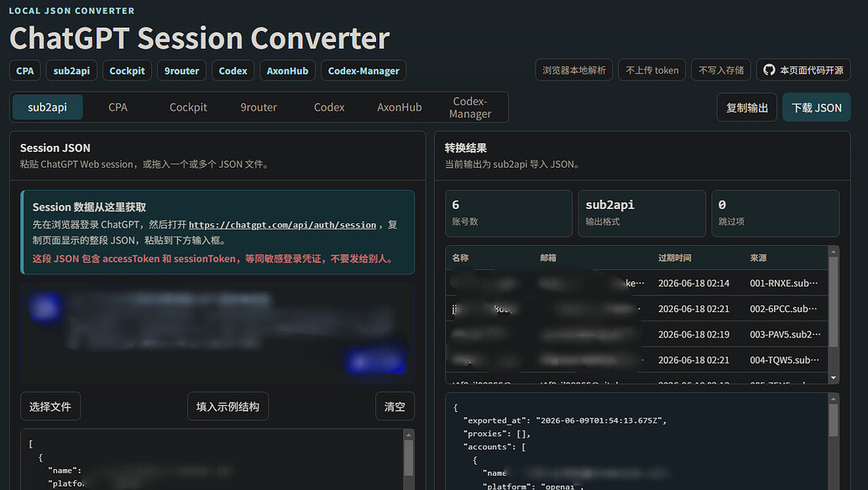
Task: Click the AxonHub tag chip under title
Action: click(x=287, y=70)
